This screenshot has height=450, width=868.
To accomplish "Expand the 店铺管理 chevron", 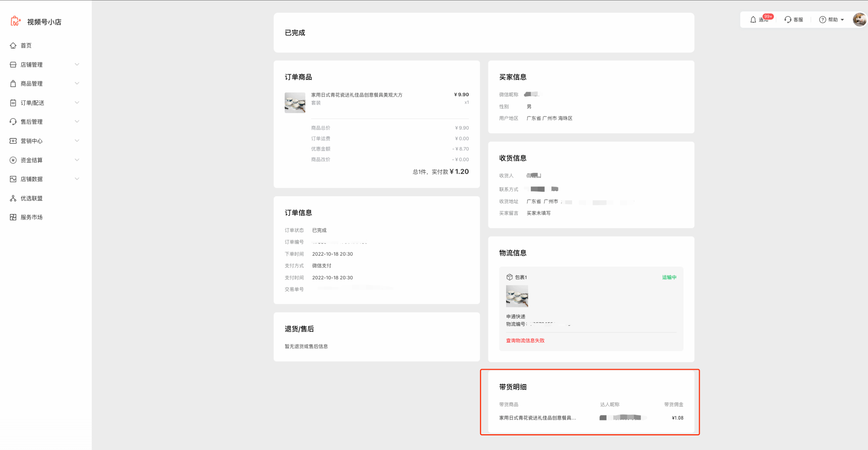I will 77,64.
